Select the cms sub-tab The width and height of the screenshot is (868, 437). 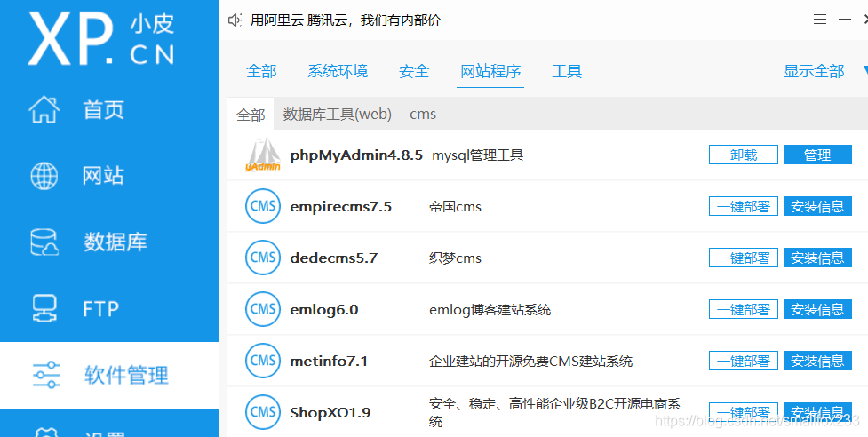click(x=423, y=115)
